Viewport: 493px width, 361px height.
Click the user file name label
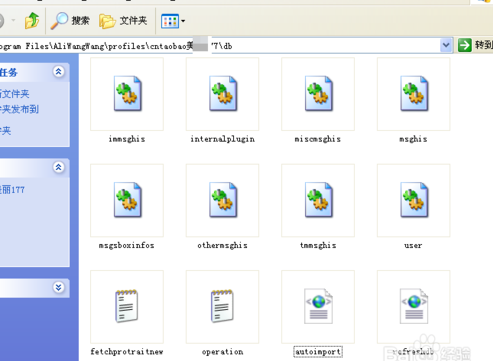(x=413, y=246)
